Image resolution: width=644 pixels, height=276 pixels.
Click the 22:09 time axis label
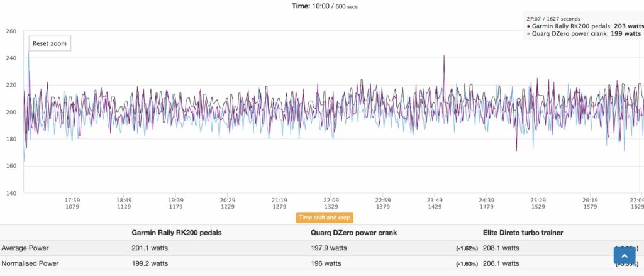(331, 201)
